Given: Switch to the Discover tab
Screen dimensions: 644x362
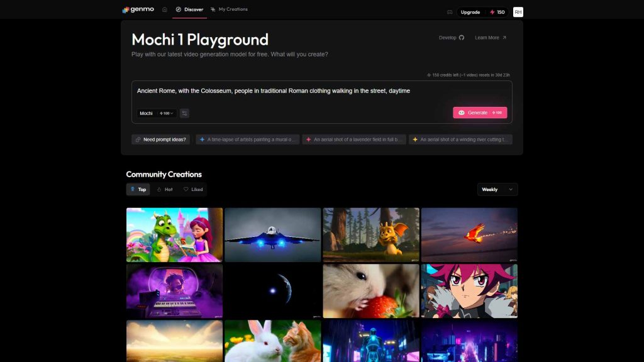Looking at the screenshot, I should click(189, 9).
